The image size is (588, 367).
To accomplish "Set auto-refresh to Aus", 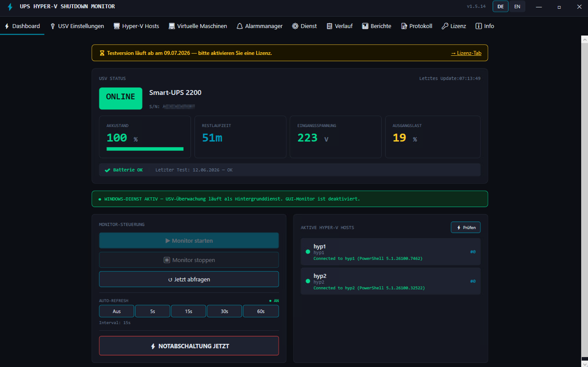I will point(116,311).
